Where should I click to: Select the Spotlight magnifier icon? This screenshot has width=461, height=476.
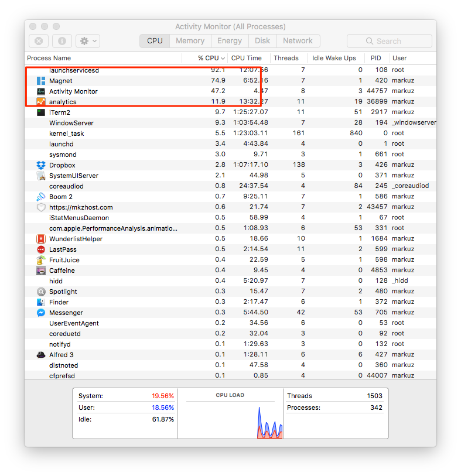pos(41,292)
